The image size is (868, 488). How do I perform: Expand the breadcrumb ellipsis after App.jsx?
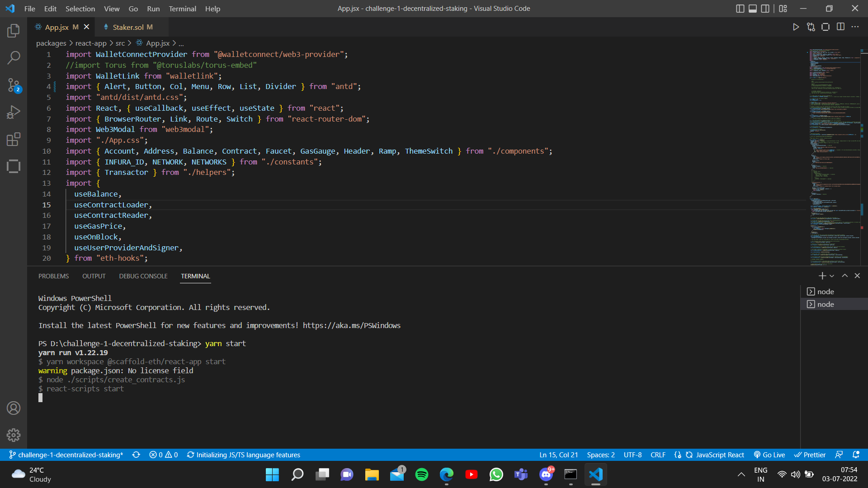click(181, 43)
